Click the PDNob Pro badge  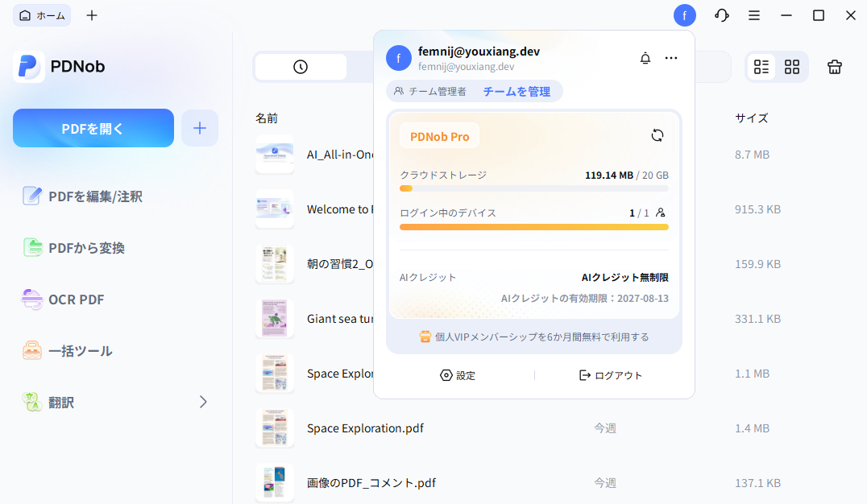pos(440,137)
